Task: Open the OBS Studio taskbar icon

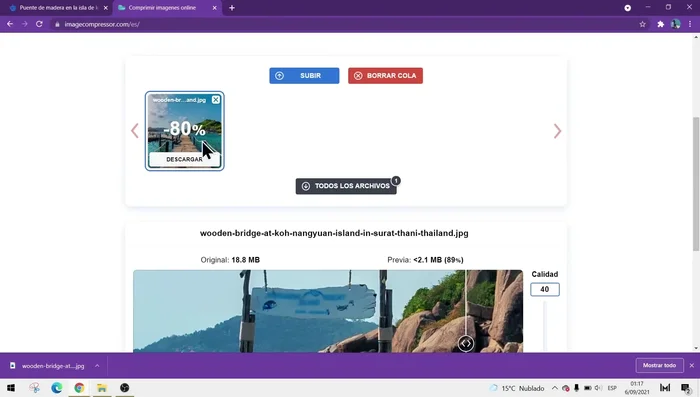Action: click(x=125, y=388)
